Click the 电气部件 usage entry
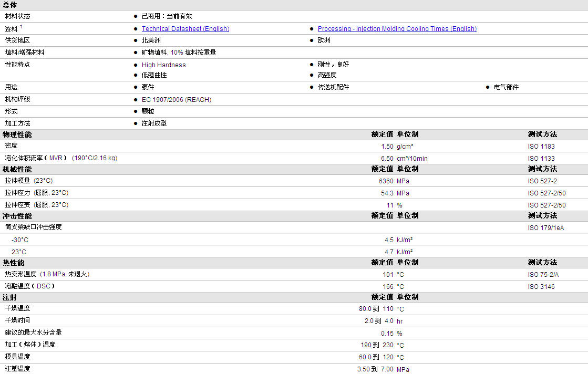This screenshot has height=374, width=588. 506,87
